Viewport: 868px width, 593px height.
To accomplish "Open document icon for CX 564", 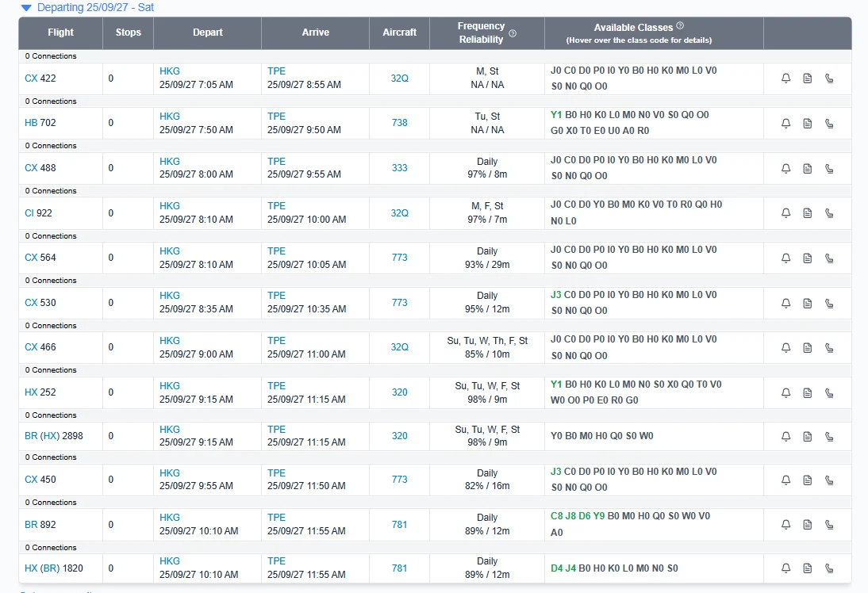I will (807, 258).
